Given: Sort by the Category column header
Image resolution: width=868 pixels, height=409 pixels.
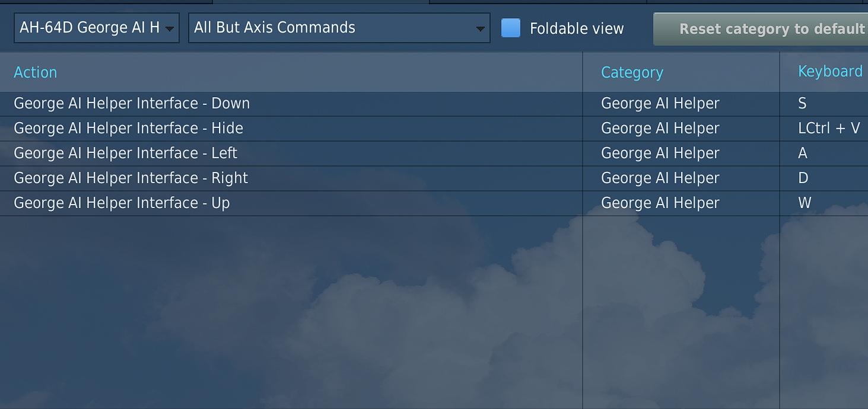Looking at the screenshot, I should pos(632,72).
